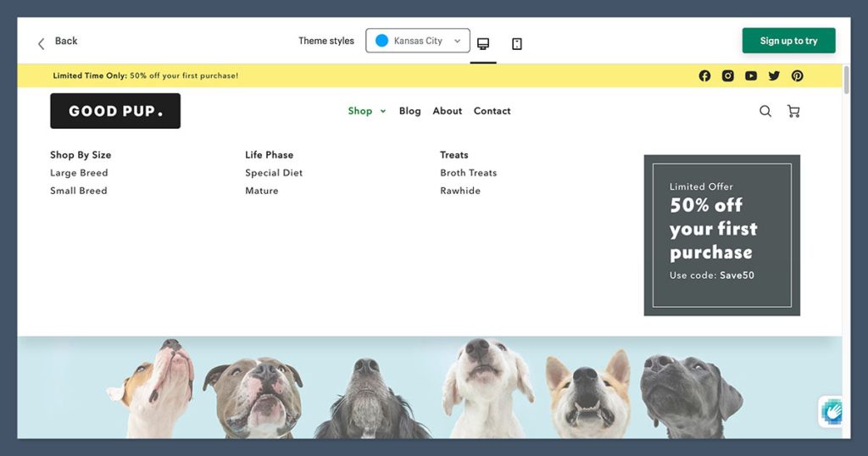This screenshot has height=456, width=868.
Task: Switch to mobile preview mode
Action: (x=517, y=43)
